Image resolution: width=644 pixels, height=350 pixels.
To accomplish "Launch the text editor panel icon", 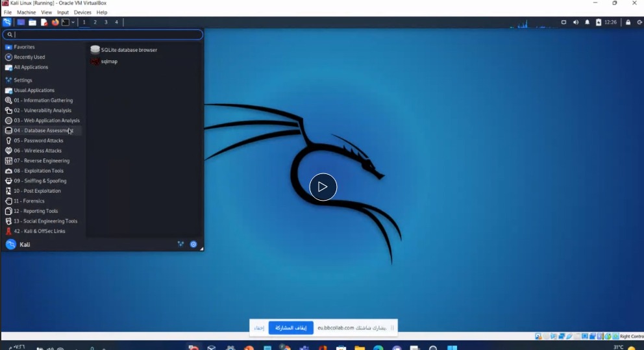I will 43,22.
